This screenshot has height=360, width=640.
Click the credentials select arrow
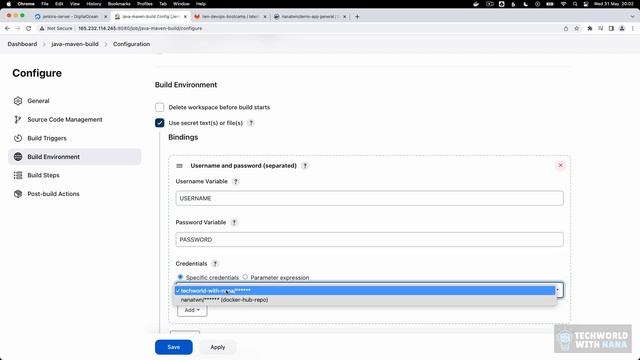(x=558, y=290)
